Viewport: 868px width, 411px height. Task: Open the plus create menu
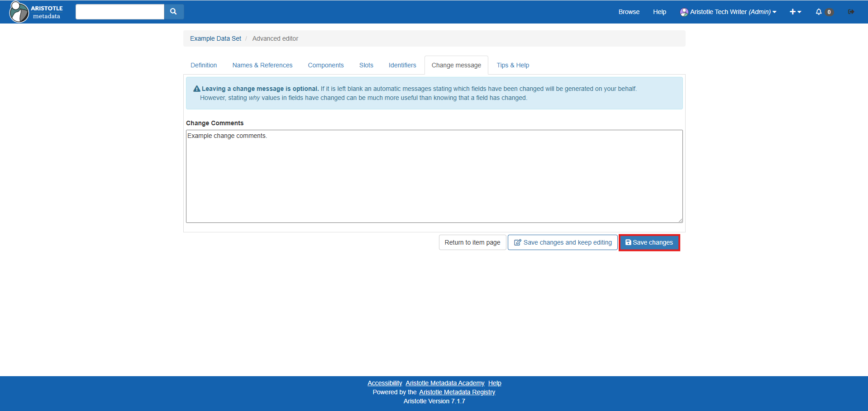[x=795, y=12]
